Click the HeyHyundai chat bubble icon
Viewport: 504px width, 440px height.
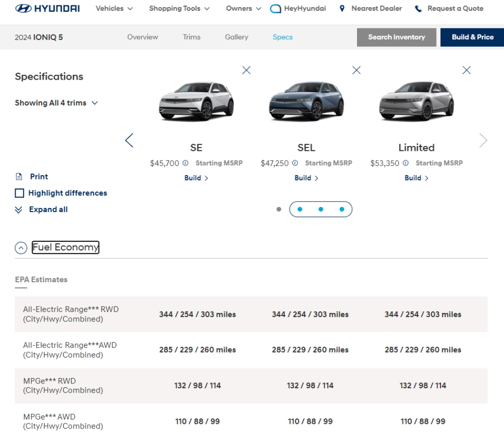[x=276, y=9]
